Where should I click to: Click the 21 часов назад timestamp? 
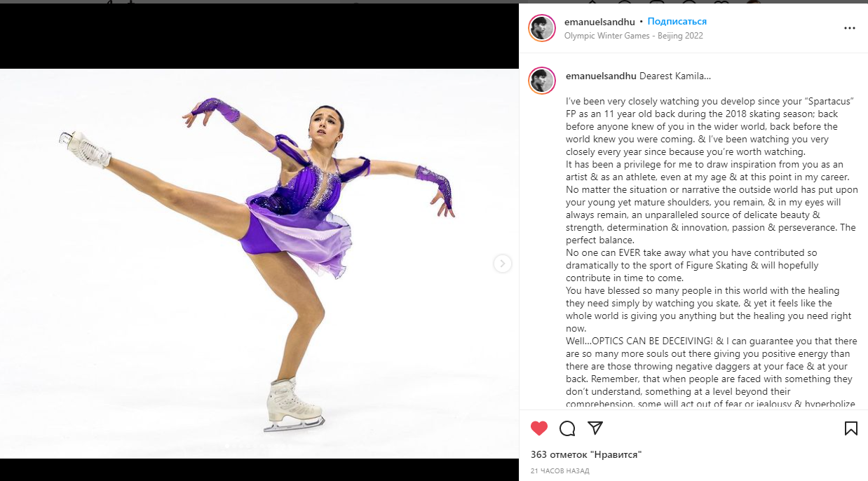pos(560,471)
